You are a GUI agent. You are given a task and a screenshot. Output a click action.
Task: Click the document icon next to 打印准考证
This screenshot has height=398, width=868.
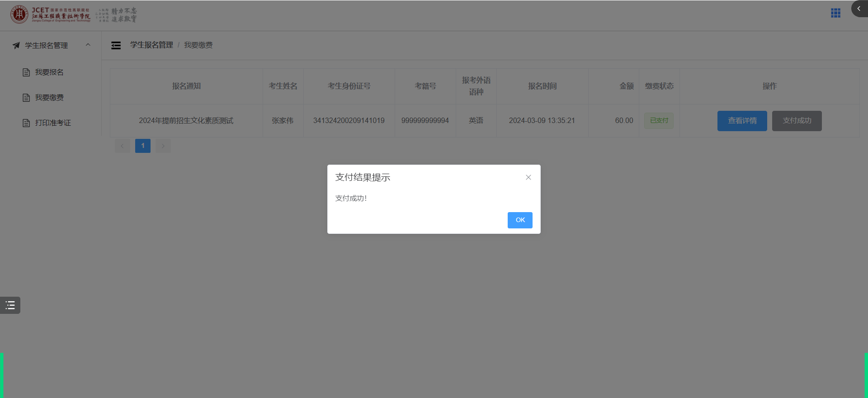pyautogui.click(x=26, y=123)
